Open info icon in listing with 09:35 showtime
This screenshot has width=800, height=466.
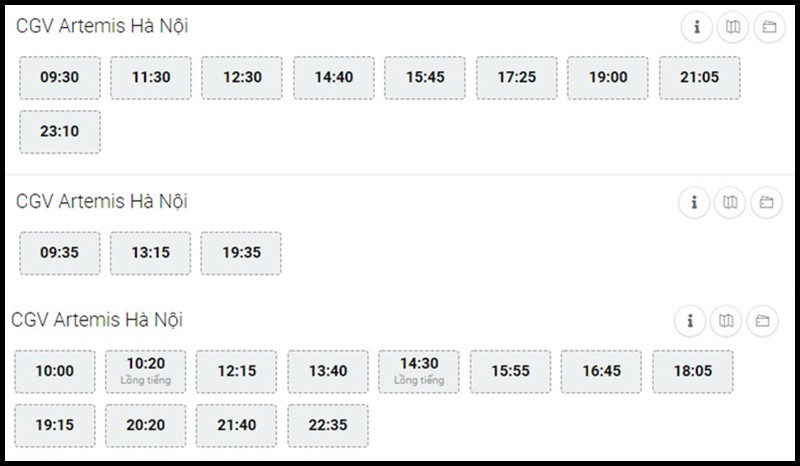(x=694, y=203)
